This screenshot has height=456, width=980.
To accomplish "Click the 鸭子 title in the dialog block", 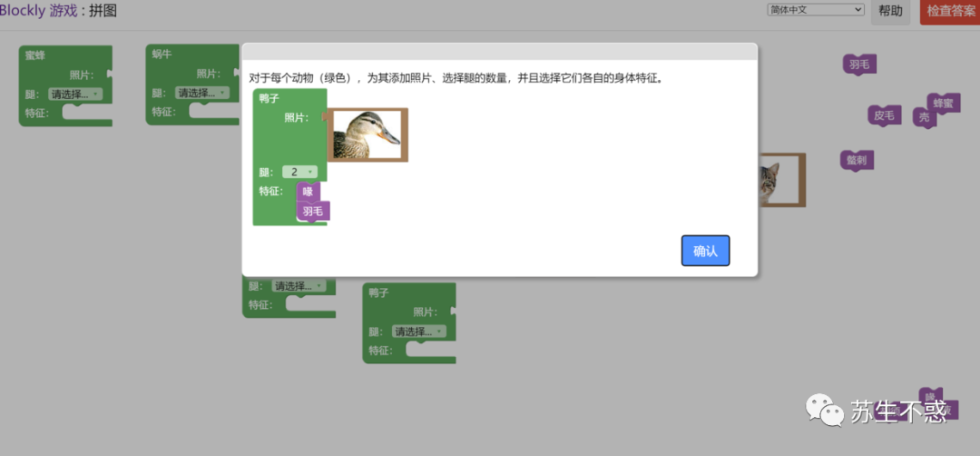I will tap(270, 98).
